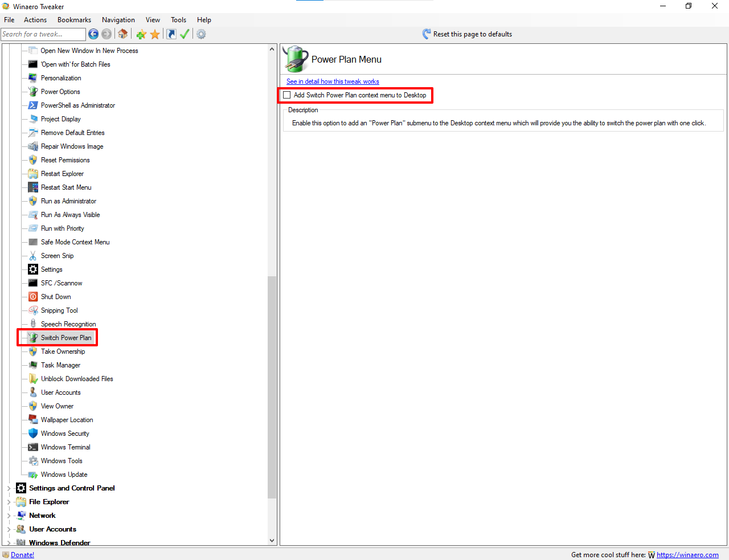Click in the Search for a tweak field
Viewport: 729px width, 560px height.
click(43, 34)
